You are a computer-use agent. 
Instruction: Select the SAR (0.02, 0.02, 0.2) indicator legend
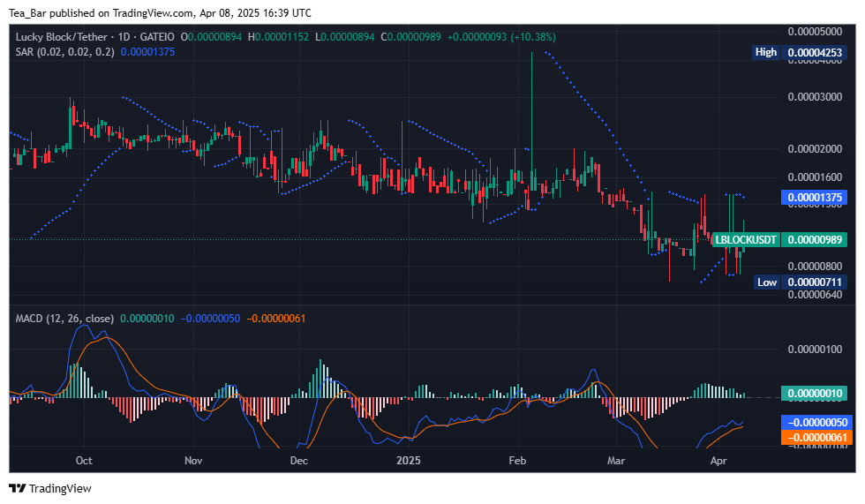coord(65,52)
